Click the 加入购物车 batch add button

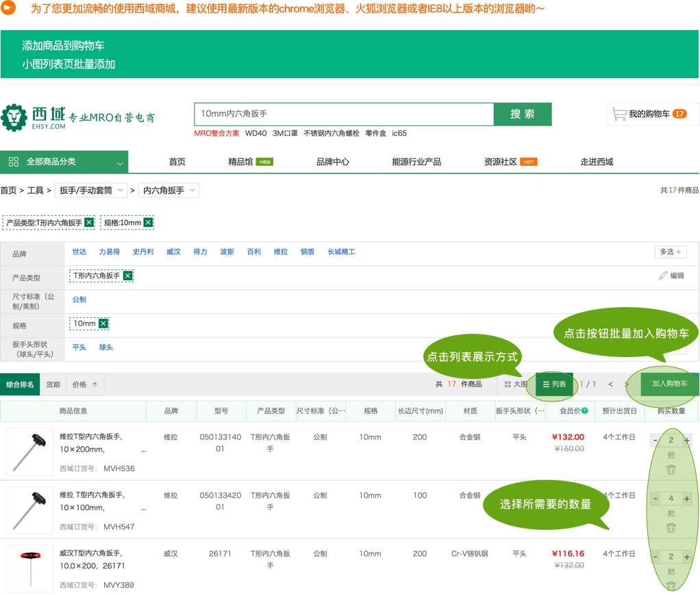[x=669, y=384]
